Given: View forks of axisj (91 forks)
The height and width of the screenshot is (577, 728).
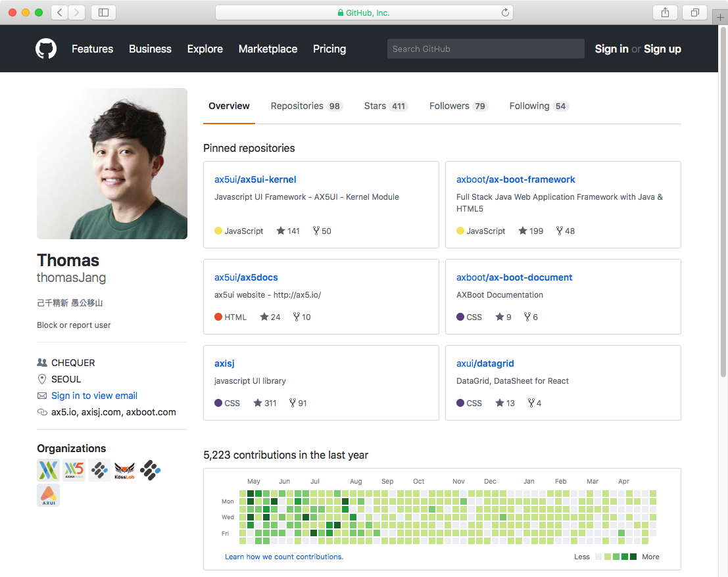Looking at the screenshot, I should click(298, 403).
